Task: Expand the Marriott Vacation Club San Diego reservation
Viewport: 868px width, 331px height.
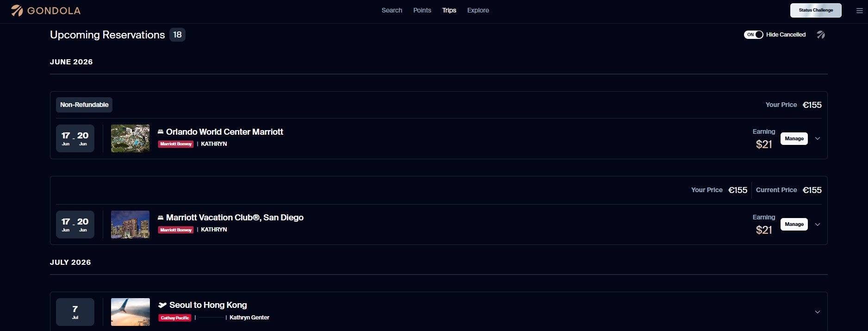Action: [x=818, y=225]
